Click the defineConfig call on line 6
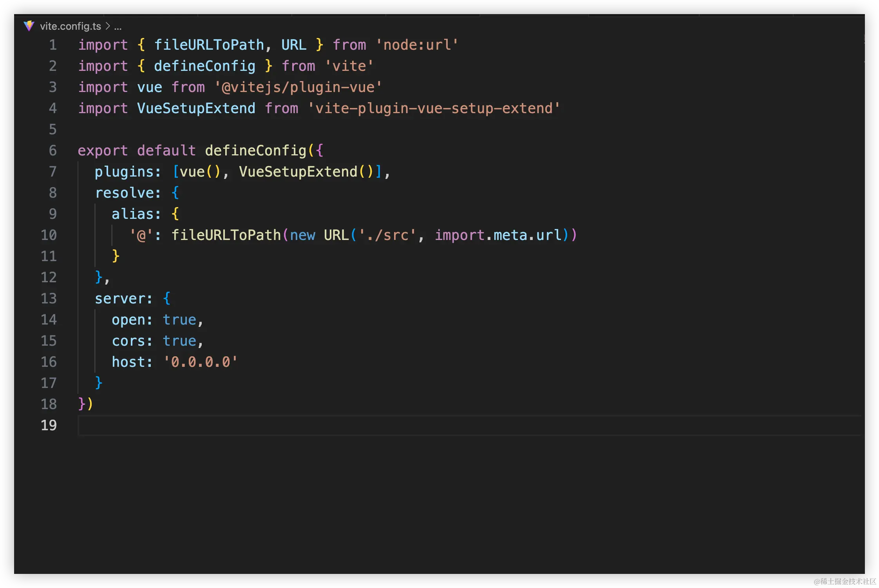This screenshot has width=879, height=588. [x=255, y=151]
